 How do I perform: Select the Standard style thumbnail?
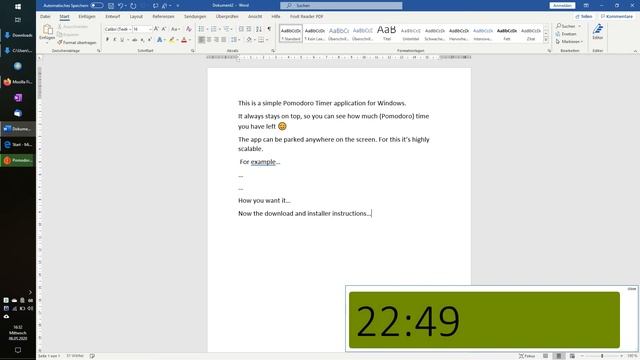(291, 33)
